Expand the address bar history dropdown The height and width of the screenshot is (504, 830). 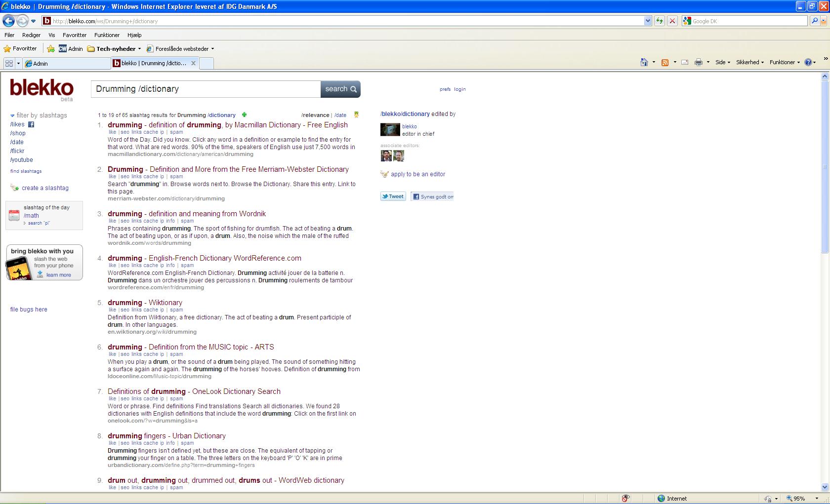click(x=648, y=21)
